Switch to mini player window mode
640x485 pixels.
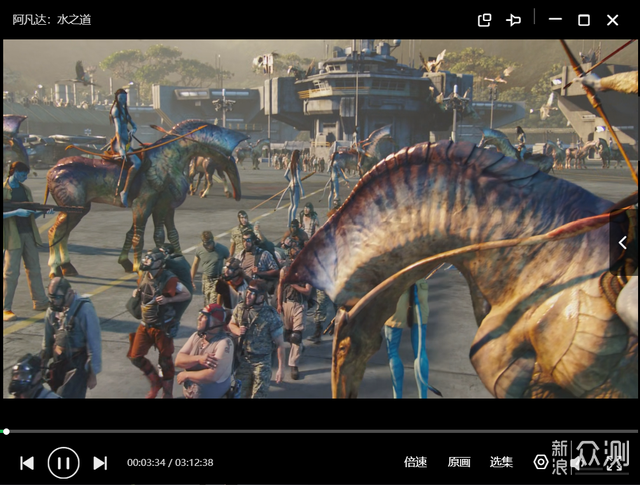coord(484,20)
